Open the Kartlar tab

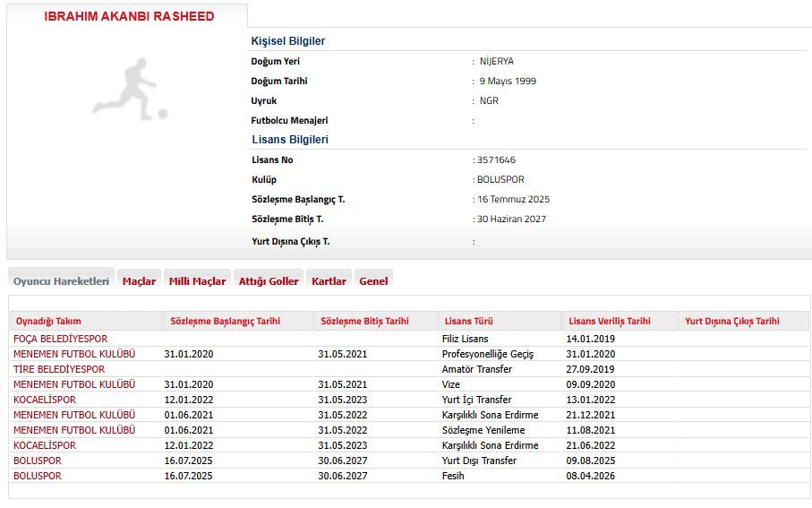(x=329, y=281)
